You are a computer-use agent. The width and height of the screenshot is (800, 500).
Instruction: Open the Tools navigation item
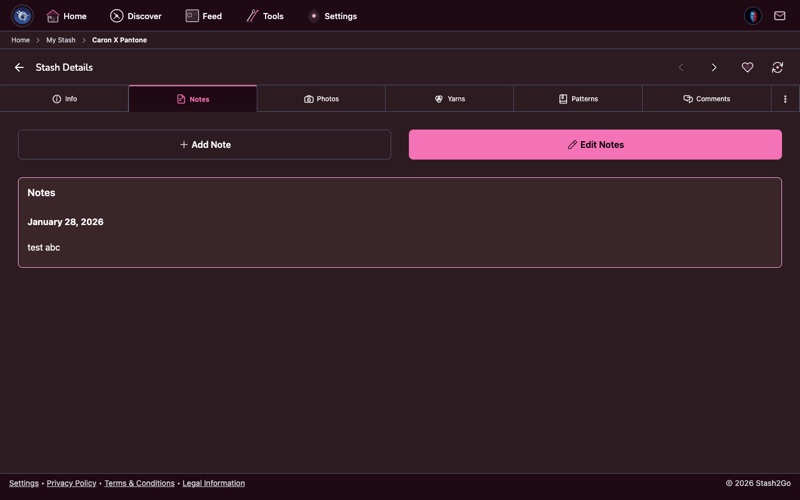[265, 16]
